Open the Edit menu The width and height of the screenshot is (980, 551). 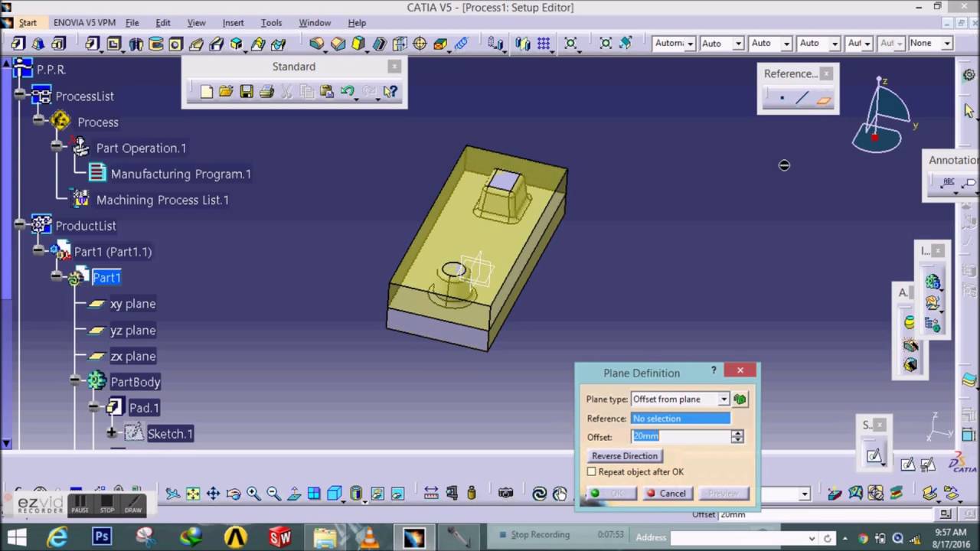(163, 23)
